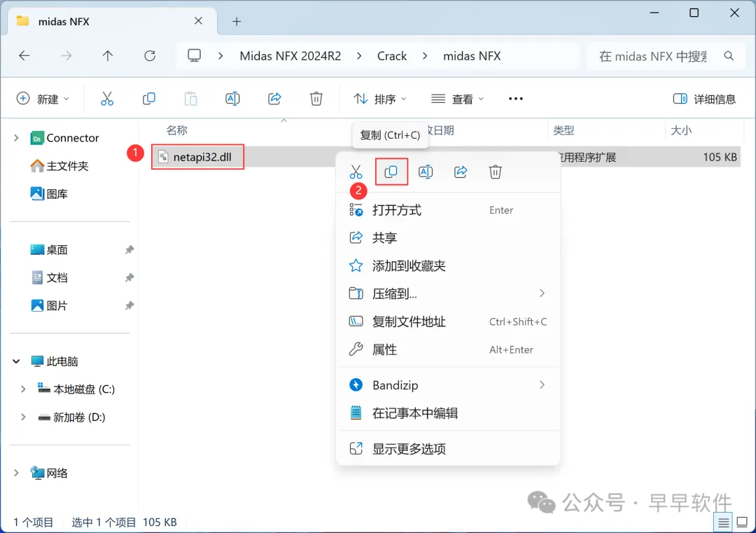The width and height of the screenshot is (756, 533).
Task: Sort by the 名称 column header
Action: (176, 130)
